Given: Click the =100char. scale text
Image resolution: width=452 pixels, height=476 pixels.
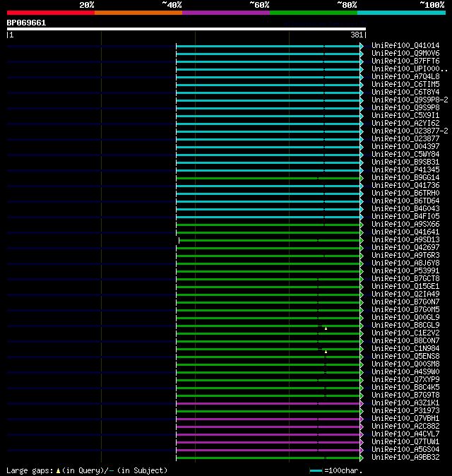Looking at the screenshot, I should click(343, 471).
